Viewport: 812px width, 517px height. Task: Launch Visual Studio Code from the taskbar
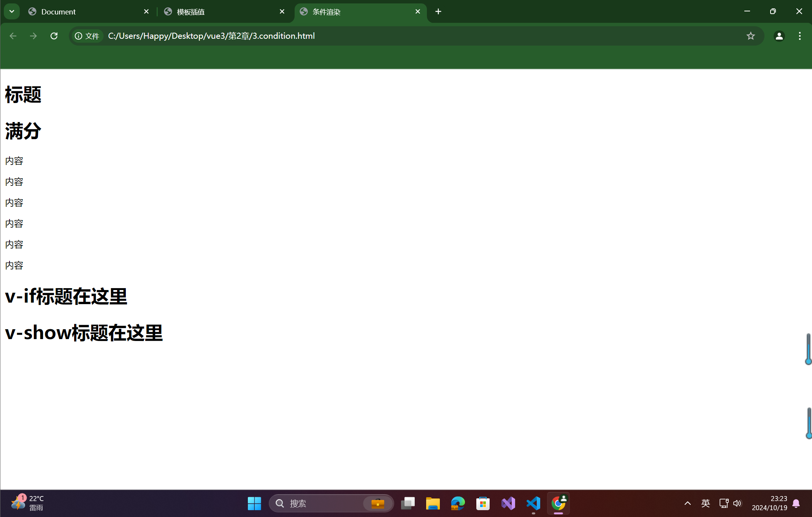(533, 503)
